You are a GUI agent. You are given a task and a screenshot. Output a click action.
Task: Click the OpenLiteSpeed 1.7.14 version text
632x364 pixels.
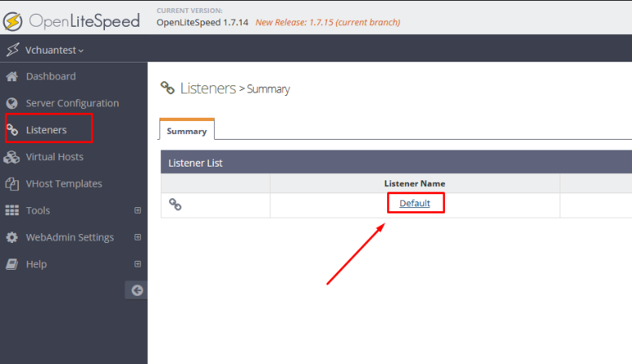(203, 23)
